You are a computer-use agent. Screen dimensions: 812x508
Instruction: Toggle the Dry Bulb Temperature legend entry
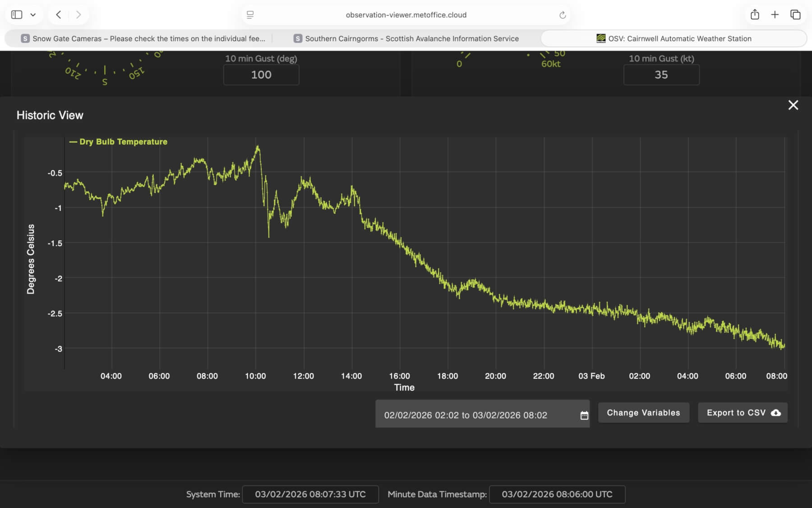coord(118,142)
